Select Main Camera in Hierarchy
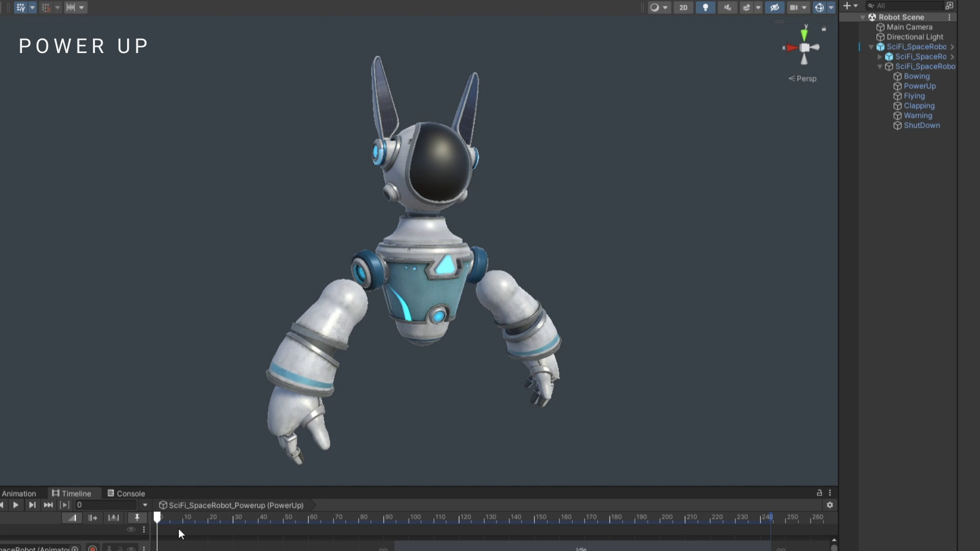Screen dimensions: 980x551 coord(909,27)
